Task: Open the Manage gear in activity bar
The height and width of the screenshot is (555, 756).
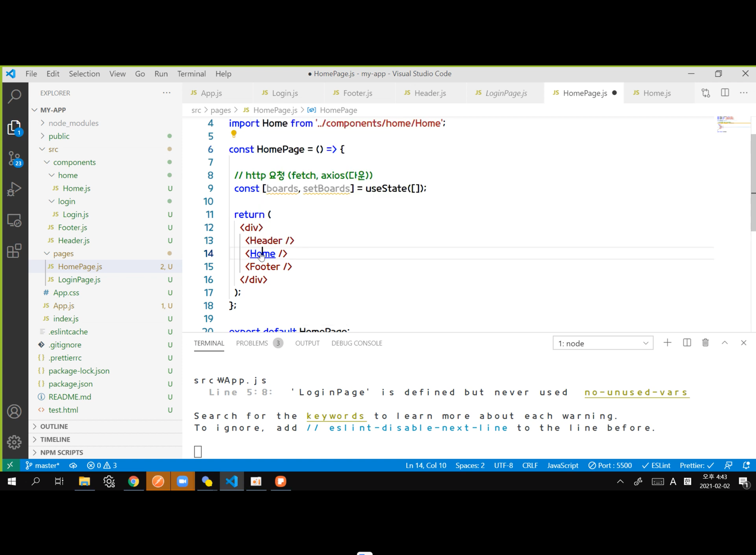Action: pyautogui.click(x=14, y=442)
